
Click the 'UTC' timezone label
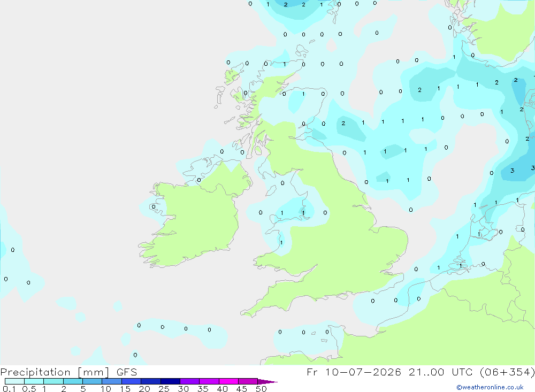[463, 372]
